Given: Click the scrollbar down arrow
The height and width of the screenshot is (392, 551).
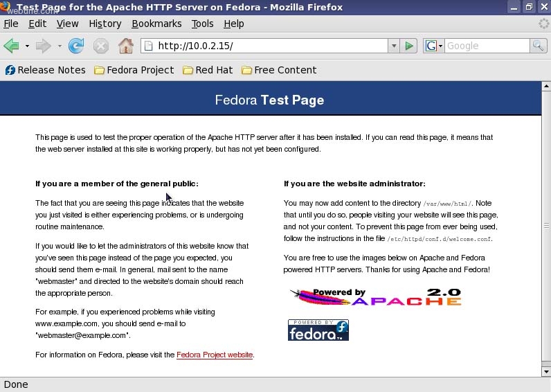Looking at the screenshot, I should (x=546, y=372).
